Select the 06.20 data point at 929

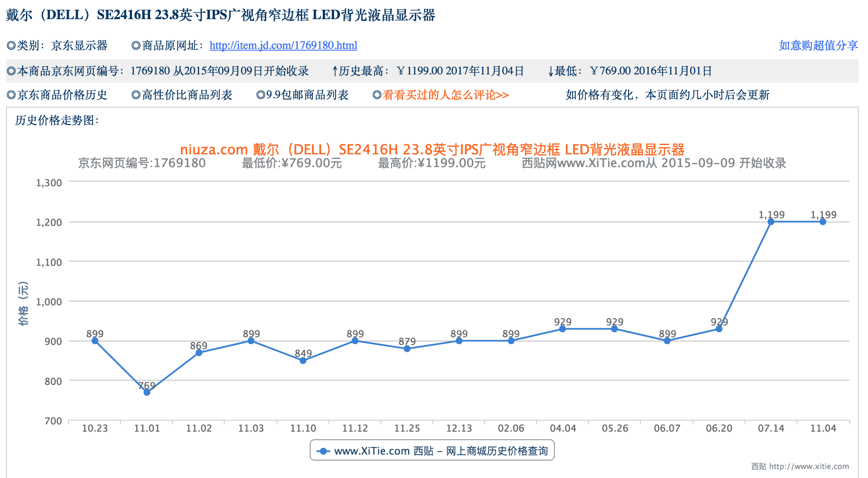pos(719,329)
